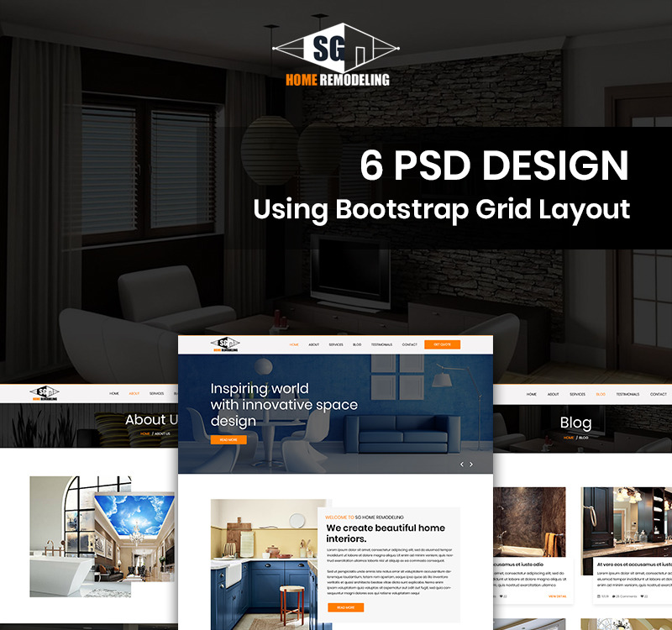Click READ MORE under the beautiful home interiors text

pos(346,606)
